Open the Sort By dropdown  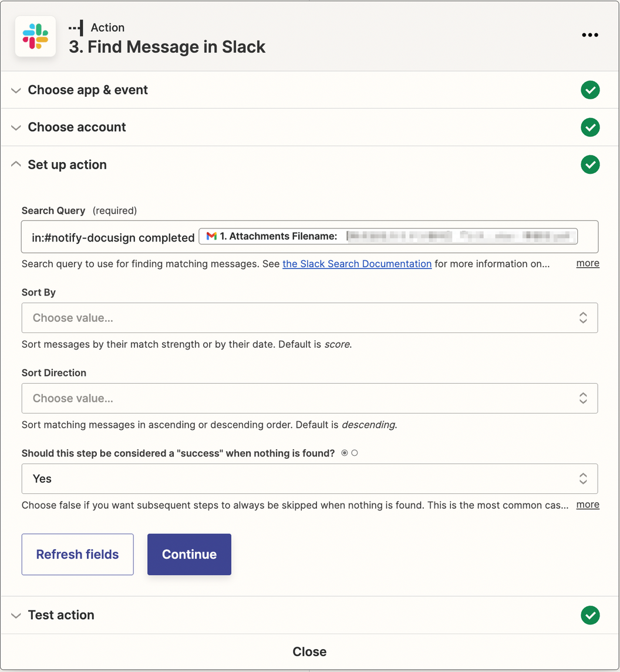click(309, 318)
